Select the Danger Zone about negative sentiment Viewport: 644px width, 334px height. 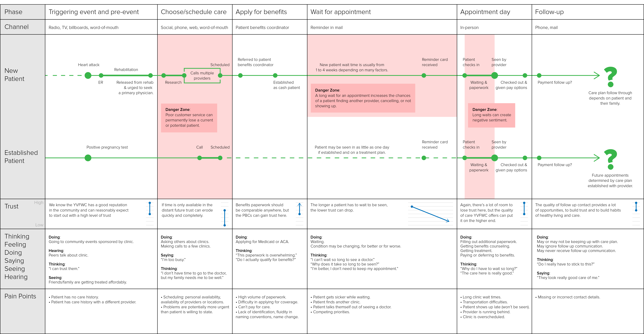492,115
